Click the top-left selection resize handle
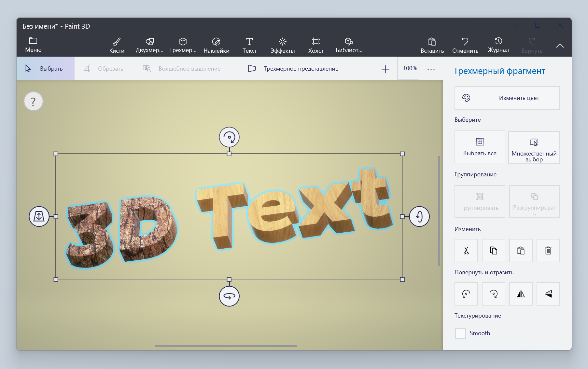The image size is (588, 369). coord(56,154)
